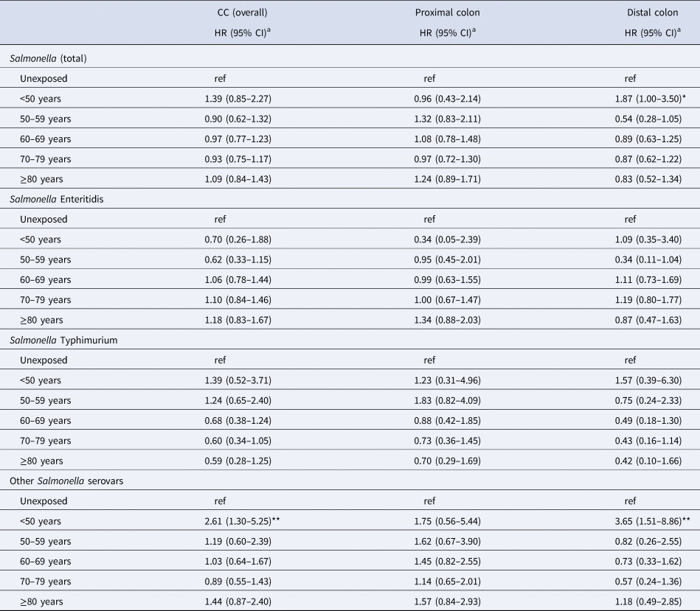Select the Salmonella (total) section heading
Image resolution: width=700 pixels, height=611 pixels.
58,58
